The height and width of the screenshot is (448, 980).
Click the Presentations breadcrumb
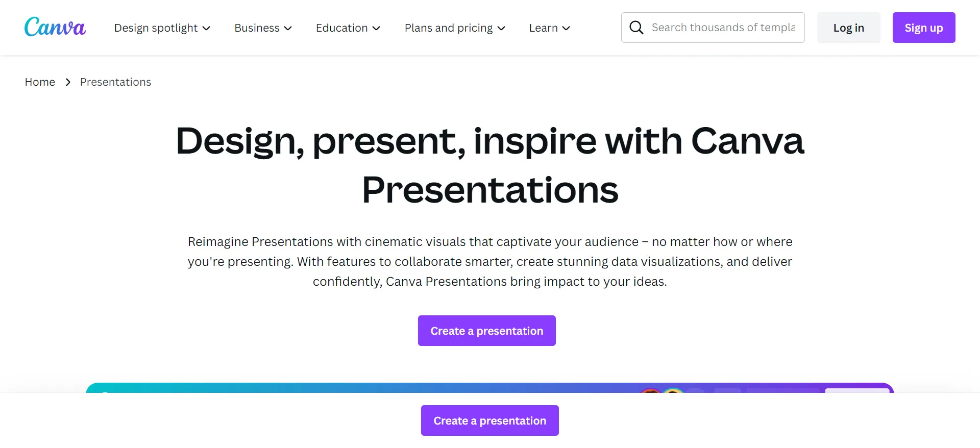115,82
